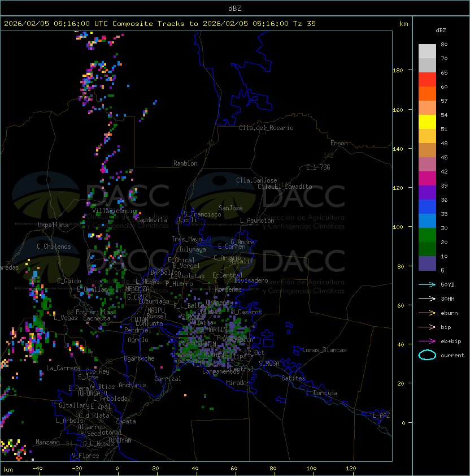Click the Clla.SanJose label
The image size is (470, 476).
pyautogui.click(x=256, y=180)
